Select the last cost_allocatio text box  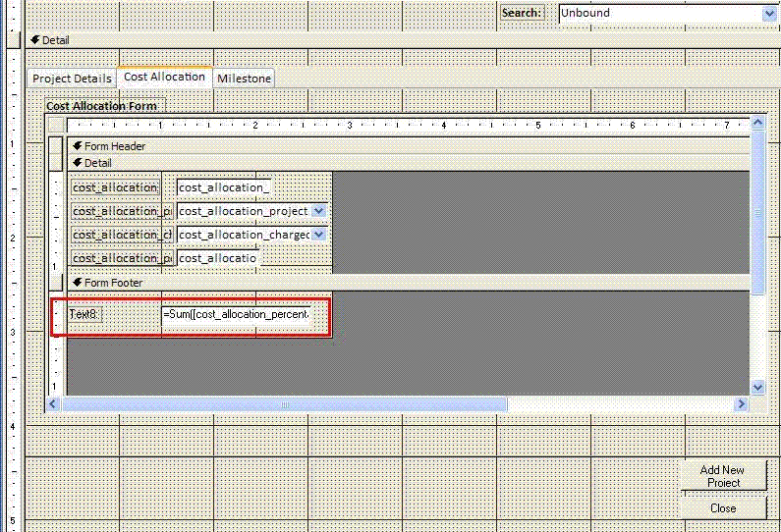tap(218, 258)
